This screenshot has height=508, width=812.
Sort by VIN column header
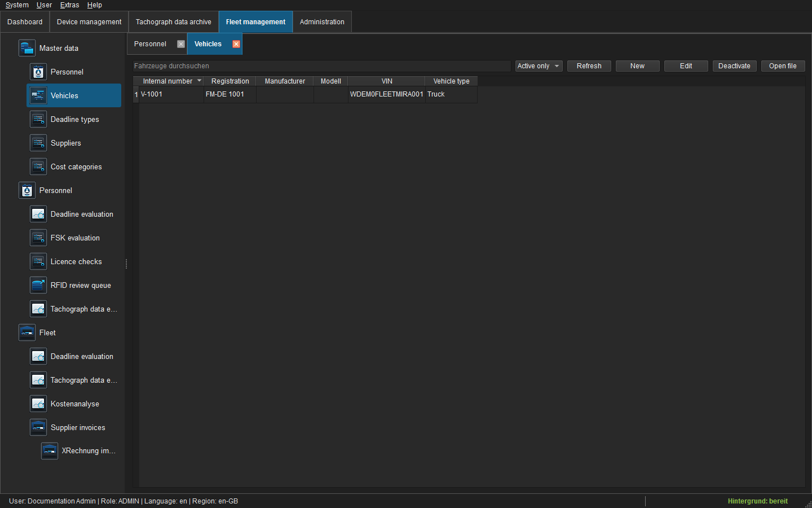[x=387, y=81]
